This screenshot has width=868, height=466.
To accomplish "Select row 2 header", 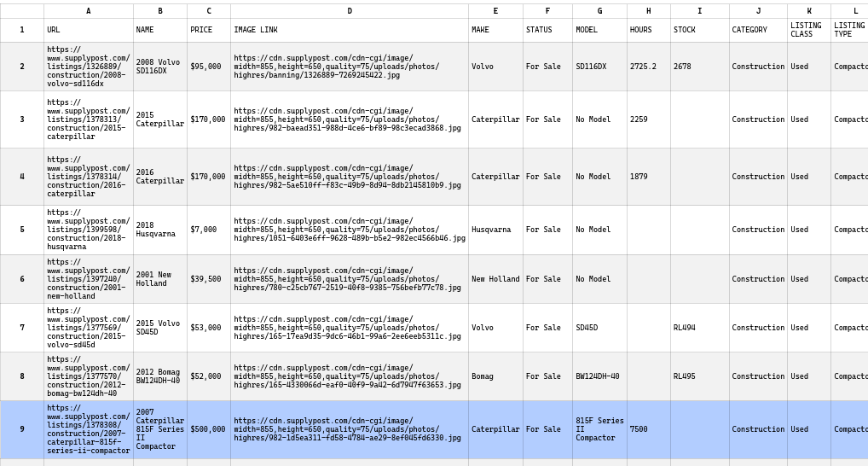I will [21, 67].
